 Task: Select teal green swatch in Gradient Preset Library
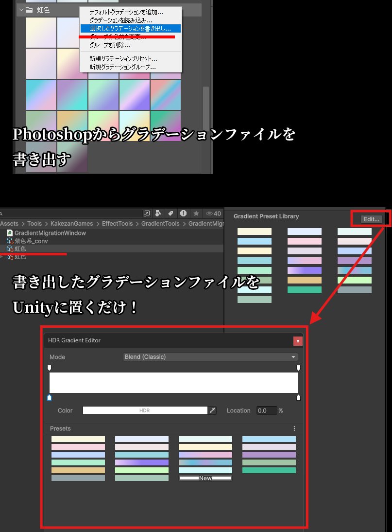tap(305, 290)
